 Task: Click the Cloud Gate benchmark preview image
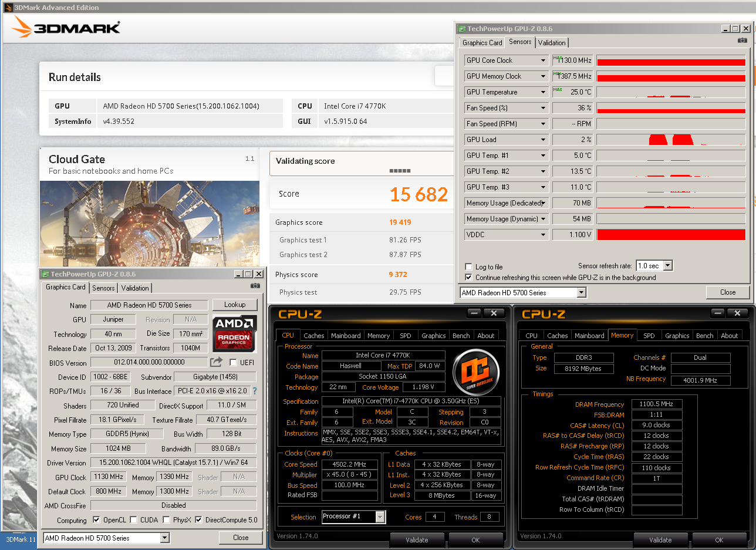(150, 224)
